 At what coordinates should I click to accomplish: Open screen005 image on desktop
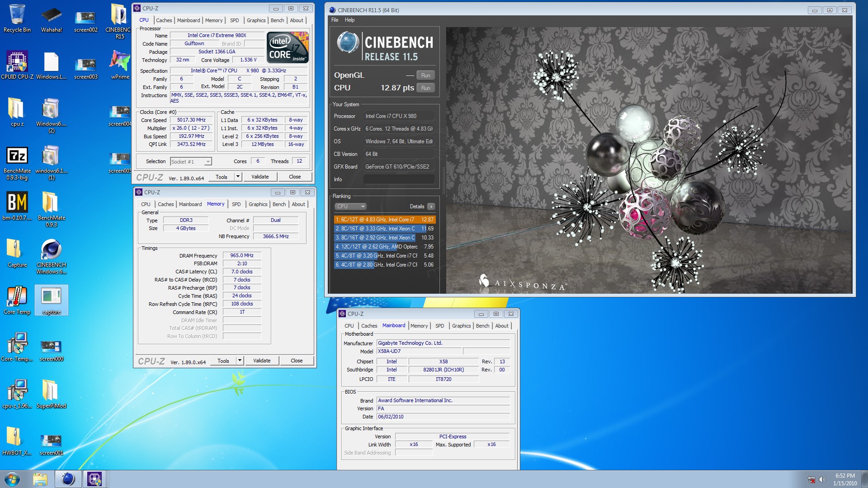[x=120, y=162]
